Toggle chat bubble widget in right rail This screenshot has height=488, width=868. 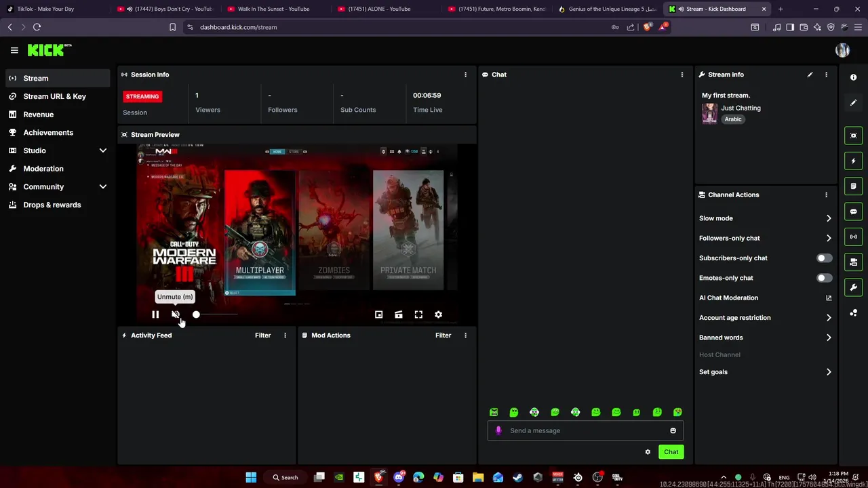click(x=854, y=211)
